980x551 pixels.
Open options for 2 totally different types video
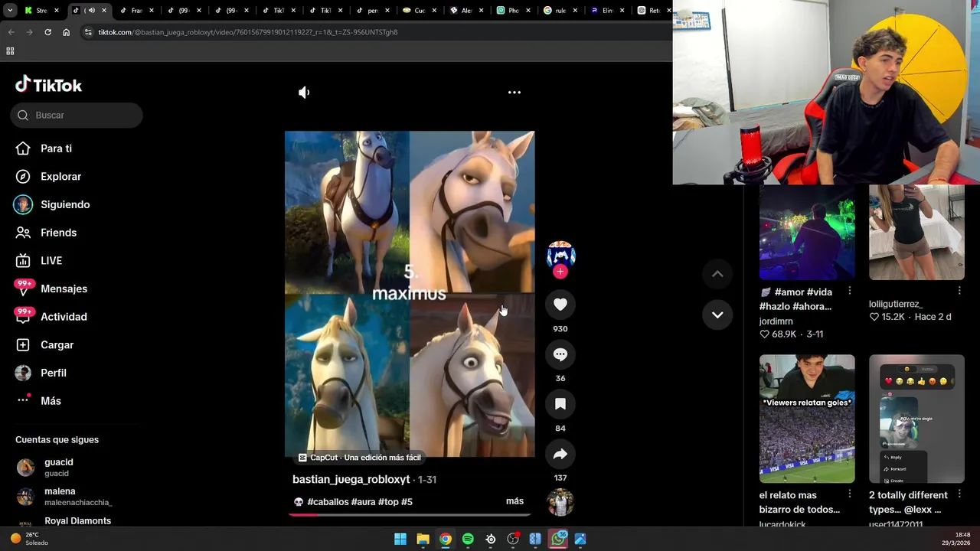(x=959, y=494)
